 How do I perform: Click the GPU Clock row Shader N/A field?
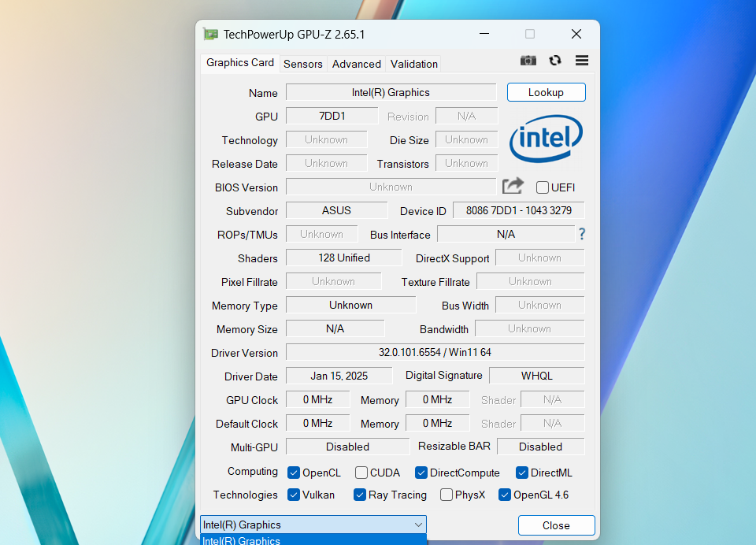[x=553, y=399]
